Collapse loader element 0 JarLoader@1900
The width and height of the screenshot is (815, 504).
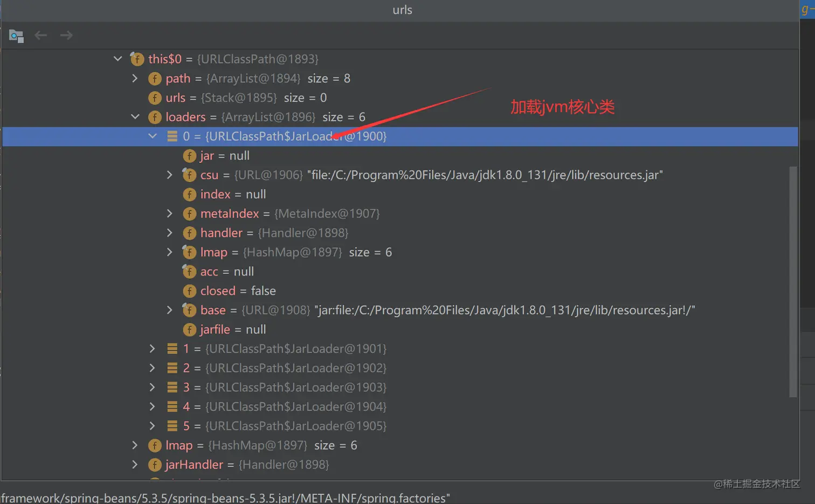(x=153, y=136)
